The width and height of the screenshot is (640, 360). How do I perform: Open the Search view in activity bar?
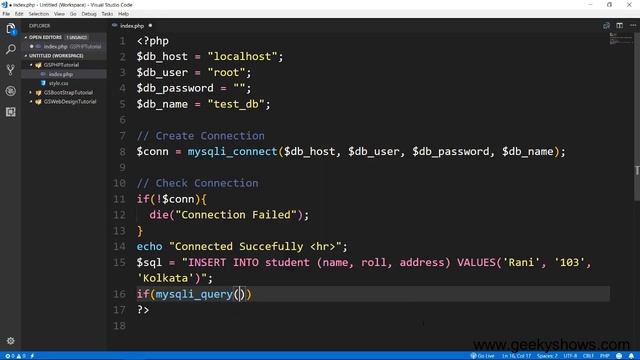pyautogui.click(x=11, y=49)
